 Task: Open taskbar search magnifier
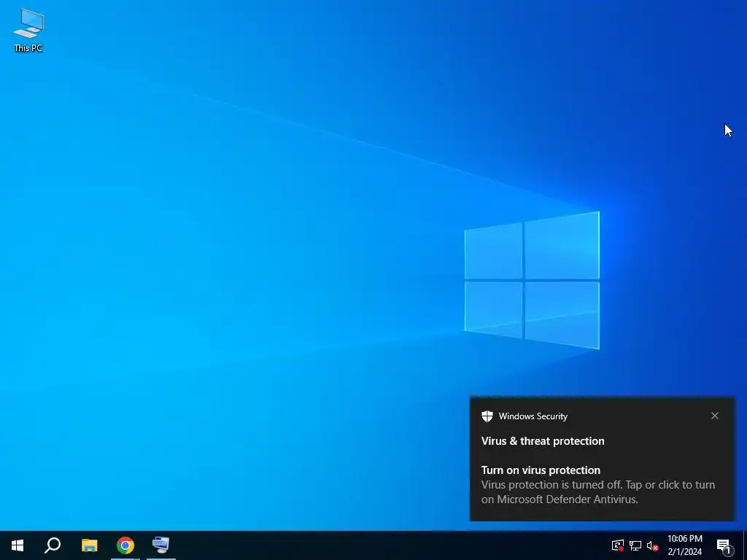click(x=53, y=545)
